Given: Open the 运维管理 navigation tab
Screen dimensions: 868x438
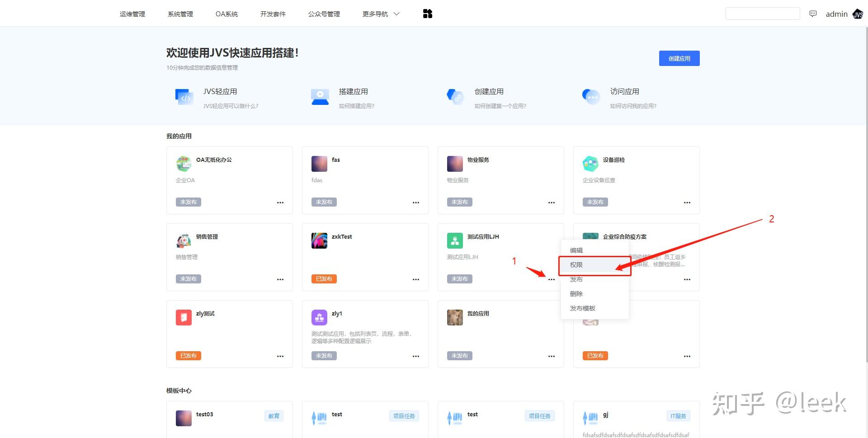Looking at the screenshot, I should point(132,14).
